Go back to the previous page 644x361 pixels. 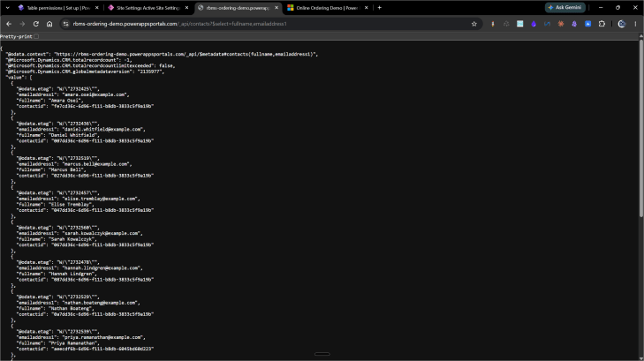click(9, 24)
